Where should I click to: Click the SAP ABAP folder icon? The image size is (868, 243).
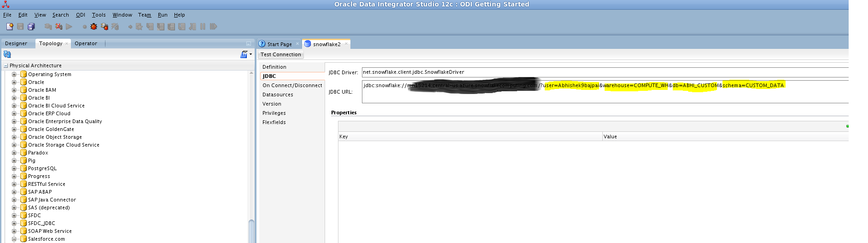click(23, 192)
